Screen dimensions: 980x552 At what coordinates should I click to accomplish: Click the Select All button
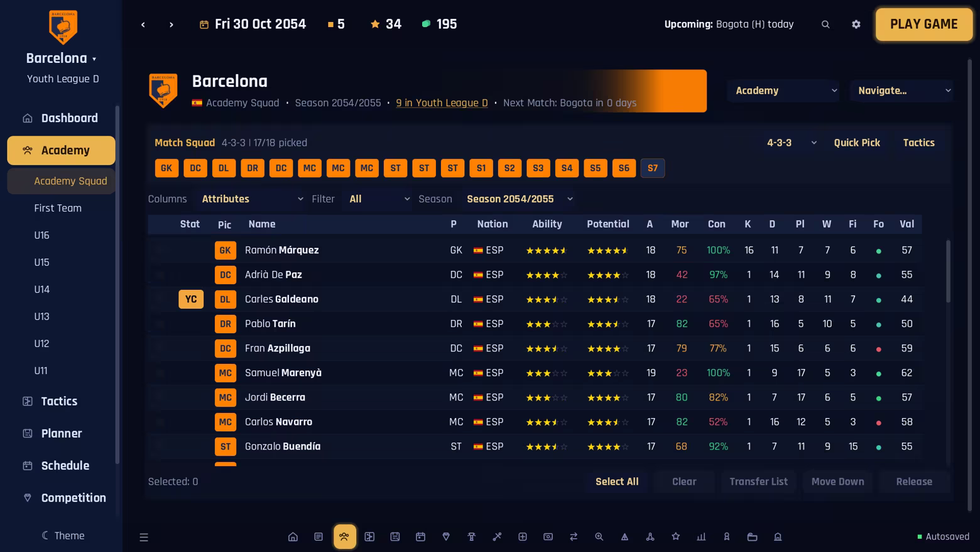(x=617, y=482)
